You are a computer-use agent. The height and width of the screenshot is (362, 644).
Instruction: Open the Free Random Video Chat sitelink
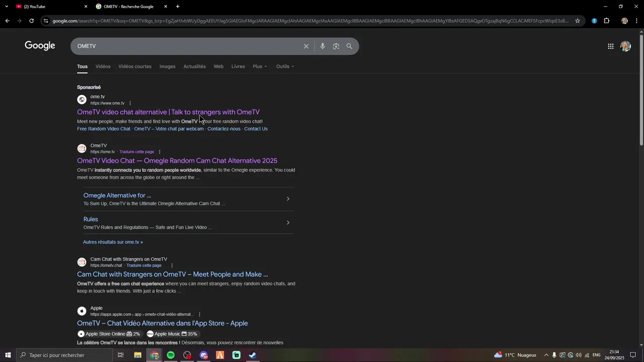coord(104,129)
